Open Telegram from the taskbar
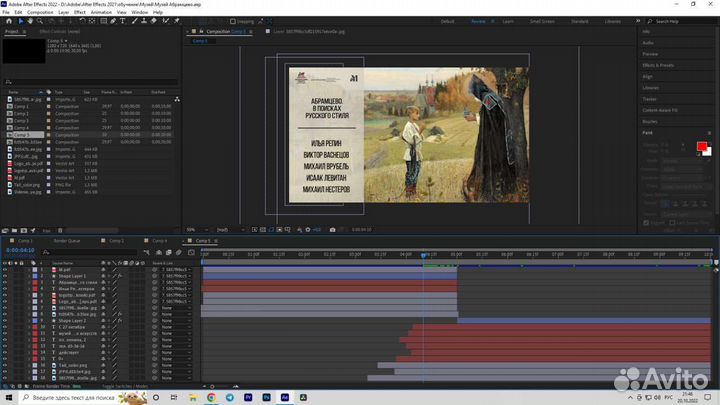The height and width of the screenshot is (405, 720). pyautogui.click(x=230, y=397)
